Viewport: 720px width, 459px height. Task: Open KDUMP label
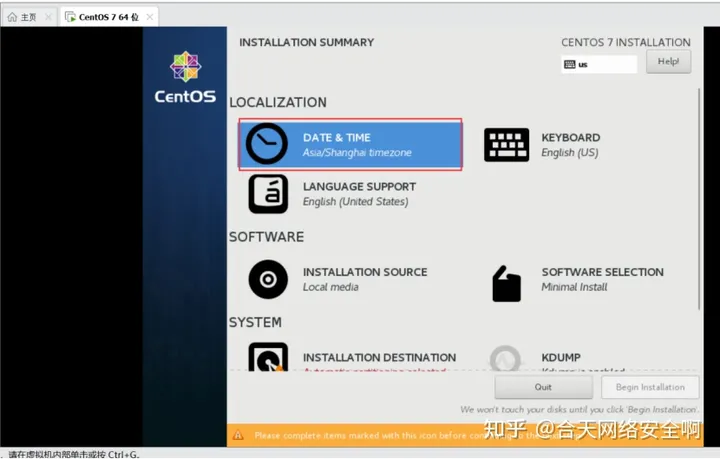tap(561, 358)
